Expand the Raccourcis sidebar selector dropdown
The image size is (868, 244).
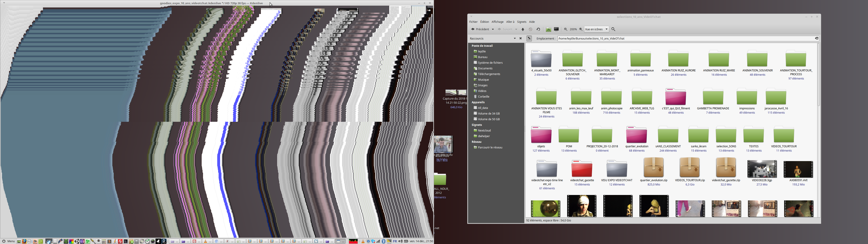tap(514, 38)
